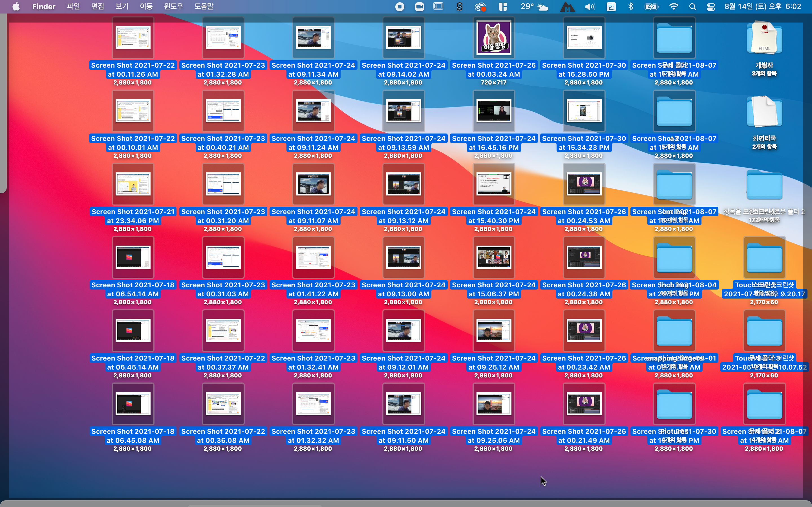Open Control Center toggle icon

(711, 7)
